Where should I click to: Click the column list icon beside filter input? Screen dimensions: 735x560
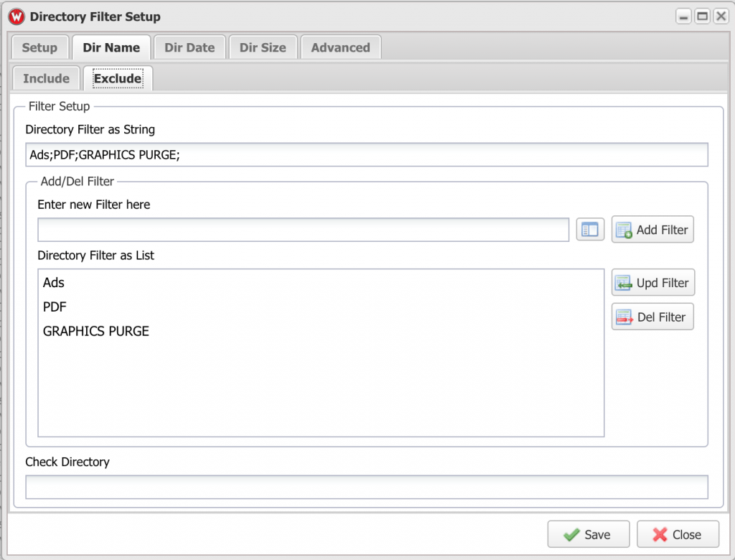click(589, 229)
